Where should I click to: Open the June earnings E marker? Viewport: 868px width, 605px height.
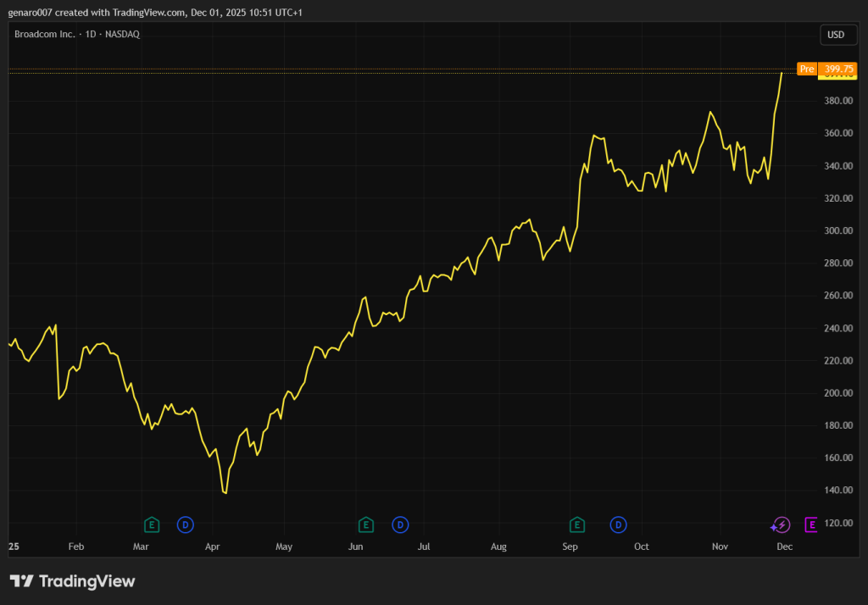tap(365, 525)
